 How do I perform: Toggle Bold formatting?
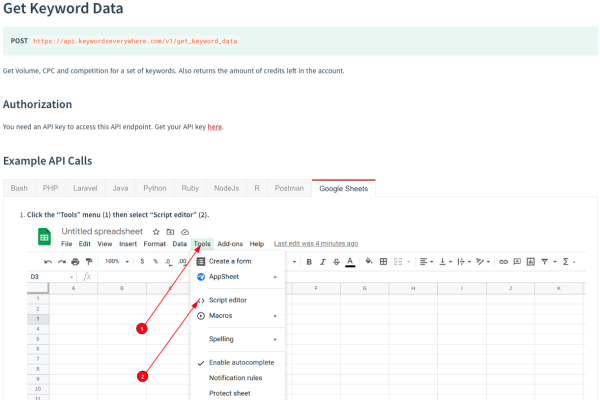pyautogui.click(x=309, y=262)
